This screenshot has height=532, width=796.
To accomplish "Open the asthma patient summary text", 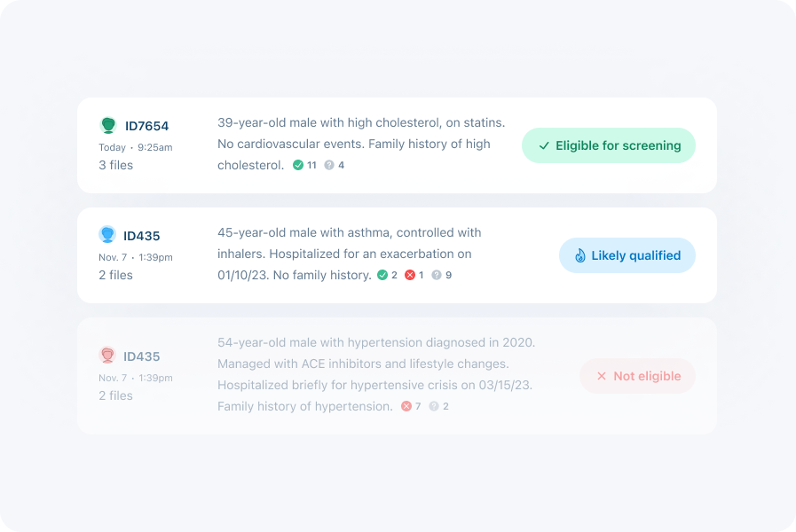I will pos(350,254).
